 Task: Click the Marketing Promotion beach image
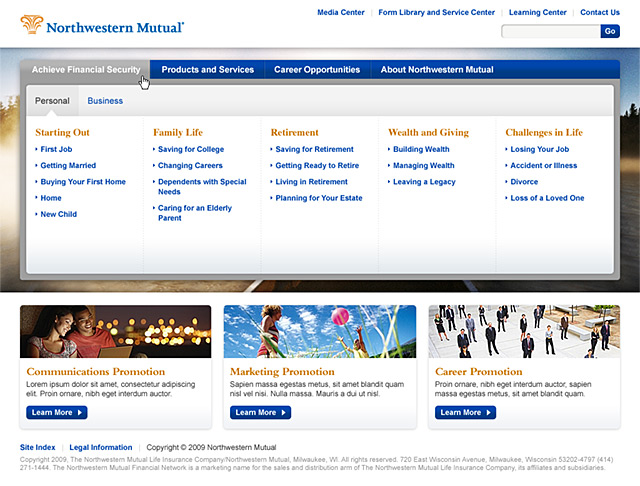pos(319,331)
